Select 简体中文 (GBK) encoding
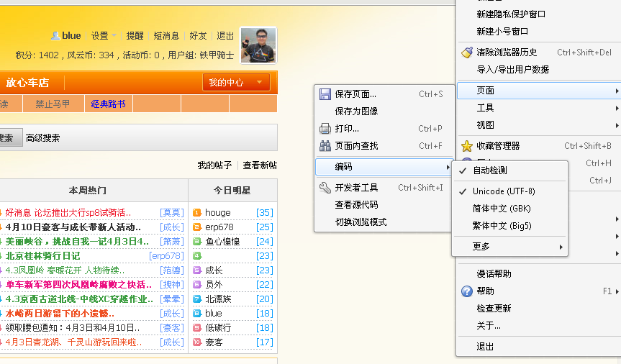The image size is (621, 364). pyautogui.click(x=509, y=209)
